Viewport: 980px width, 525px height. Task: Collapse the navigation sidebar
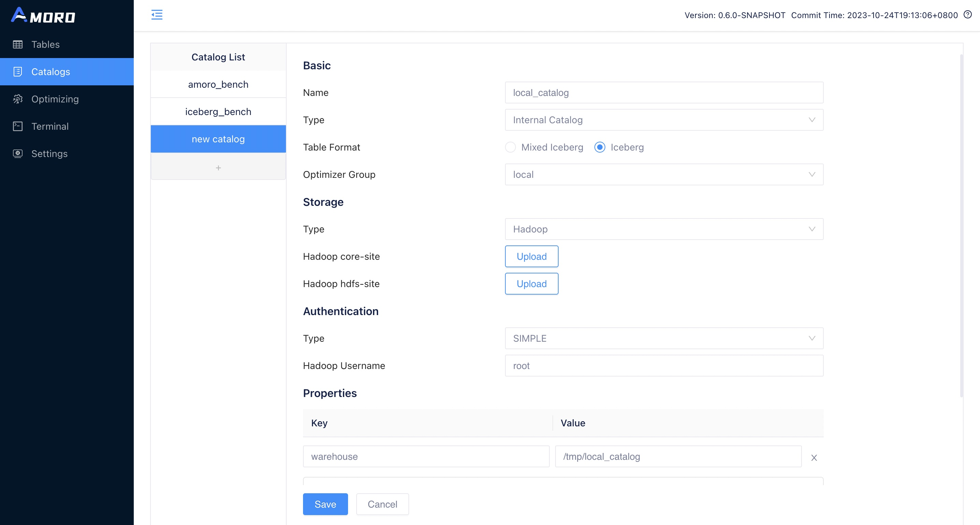(x=157, y=14)
